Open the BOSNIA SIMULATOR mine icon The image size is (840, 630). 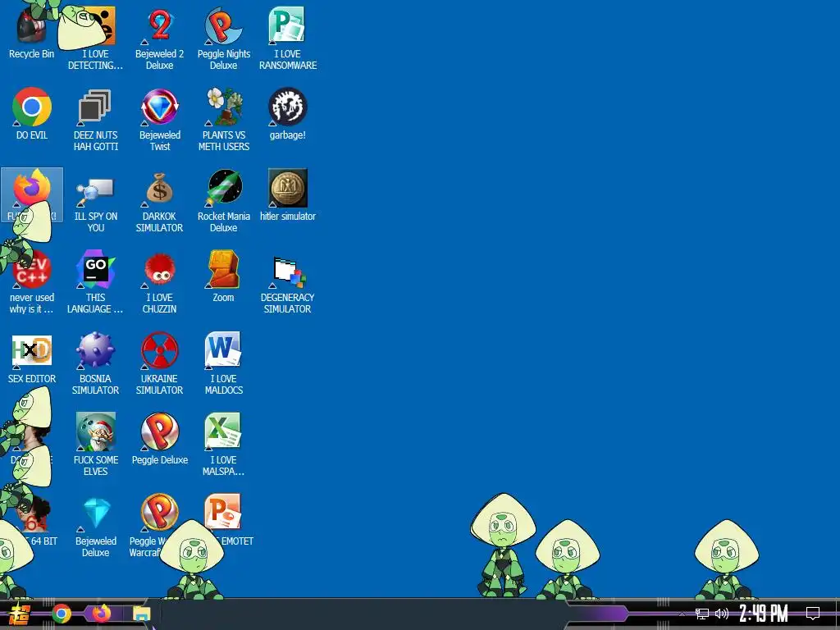coord(95,363)
